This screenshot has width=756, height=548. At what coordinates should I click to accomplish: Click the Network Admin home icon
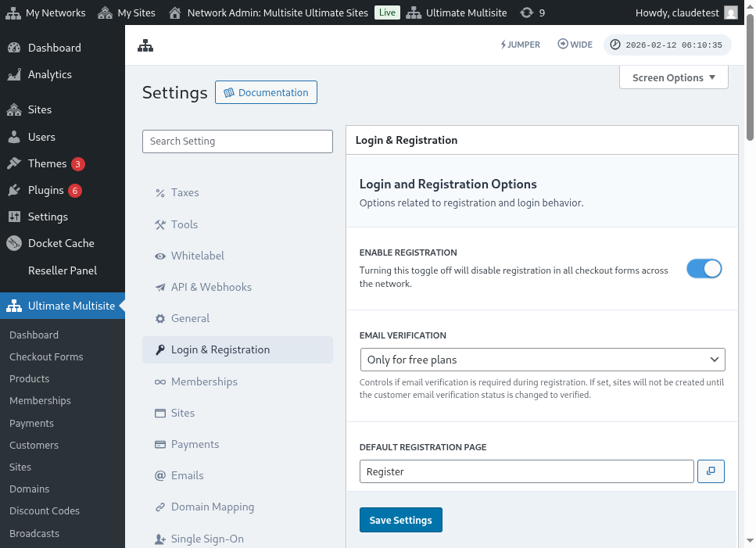click(175, 13)
